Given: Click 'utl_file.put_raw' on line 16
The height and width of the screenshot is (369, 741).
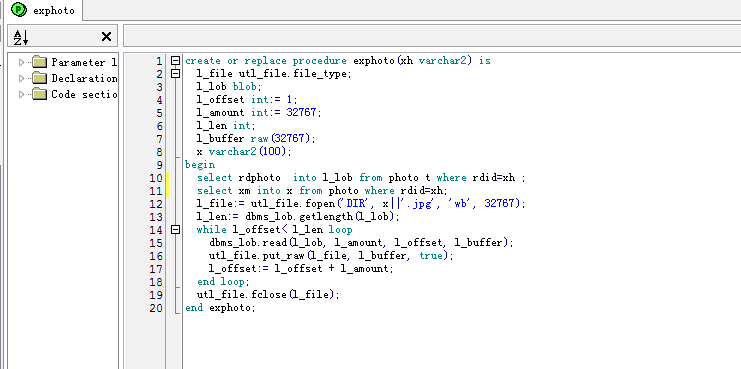Looking at the screenshot, I should click(x=257, y=256).
